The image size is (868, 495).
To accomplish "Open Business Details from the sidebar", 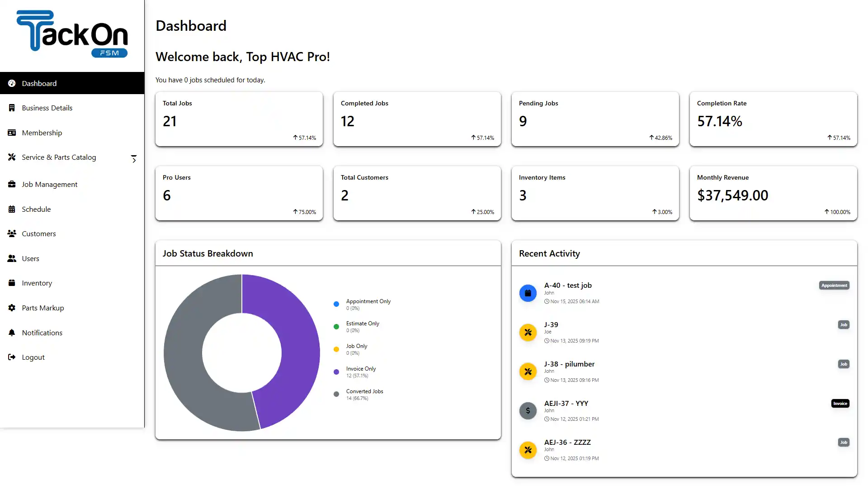I will click(47, 107).
